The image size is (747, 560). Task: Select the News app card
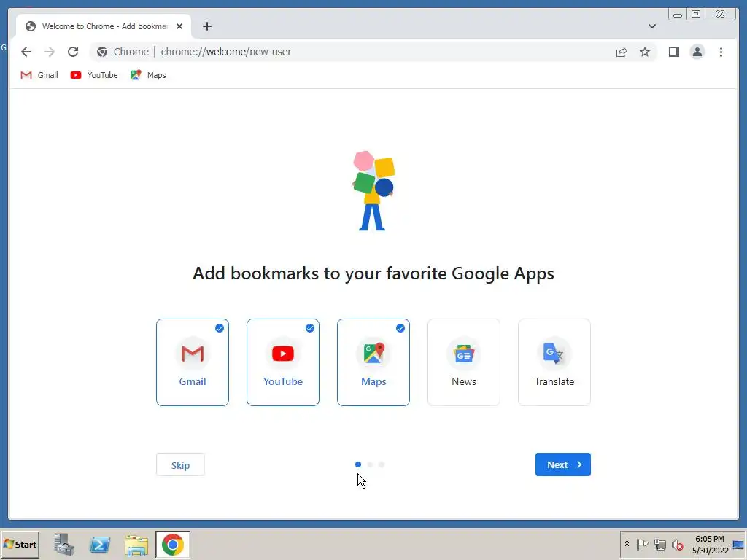click(x=464, y=362)
